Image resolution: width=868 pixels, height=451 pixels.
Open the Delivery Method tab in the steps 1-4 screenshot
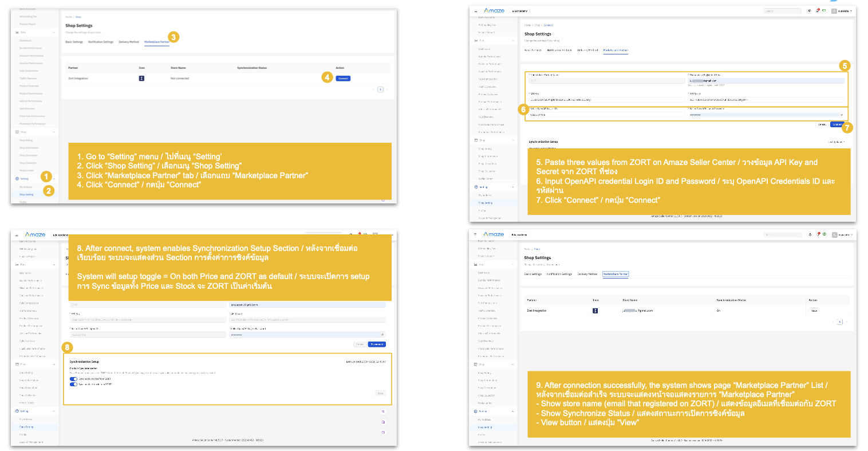(x=129, y=42)
